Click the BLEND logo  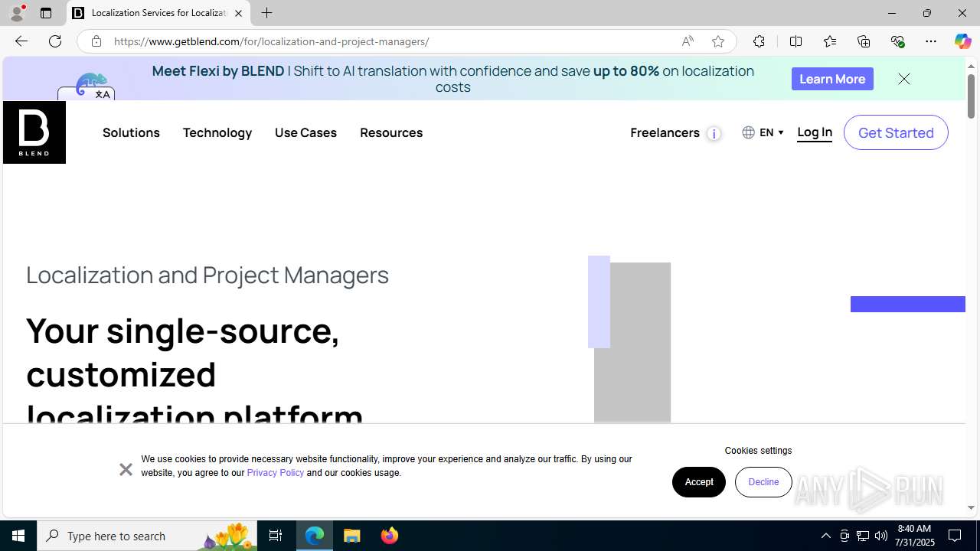(x=34, y=132)
